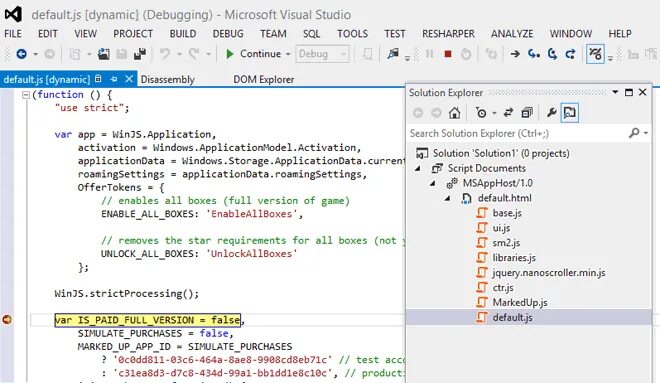Collapse the MSAppHost/1.0 node
Screen dimensions: 660x383
(x=433, y=183)
